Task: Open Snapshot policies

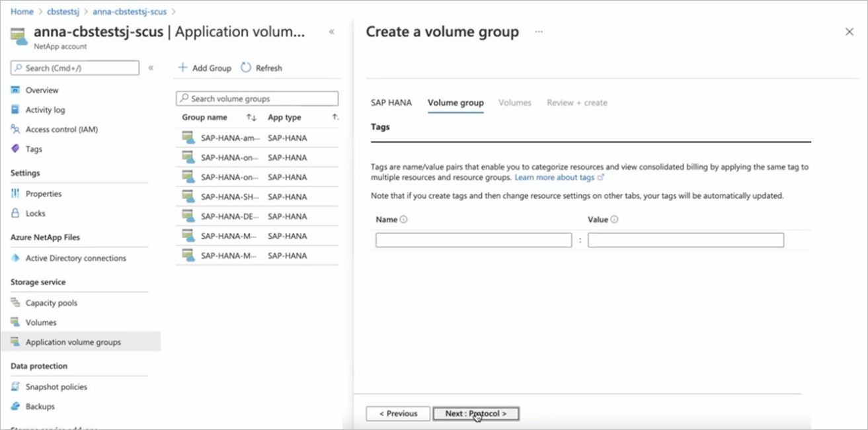Action: [56, 387]
